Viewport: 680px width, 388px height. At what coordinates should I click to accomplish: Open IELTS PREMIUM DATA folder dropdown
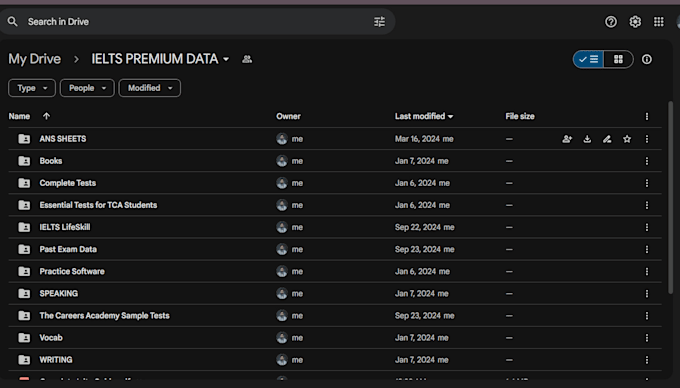[226, 59]
